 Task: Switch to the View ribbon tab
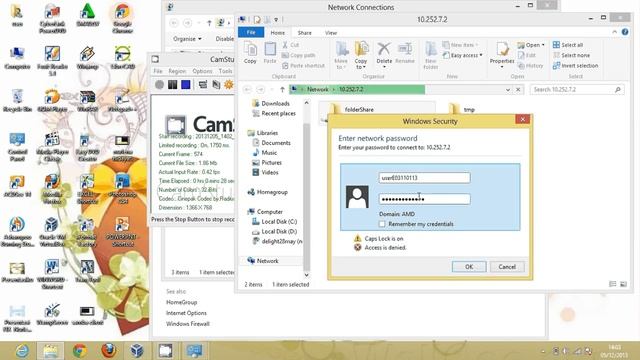(x=331, y=33)
